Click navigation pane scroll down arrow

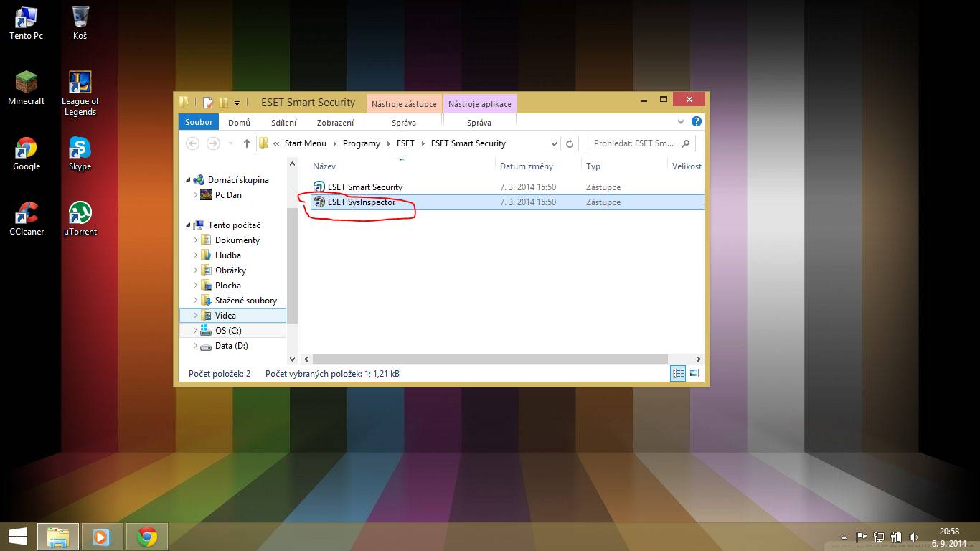[x=292, y=359]
